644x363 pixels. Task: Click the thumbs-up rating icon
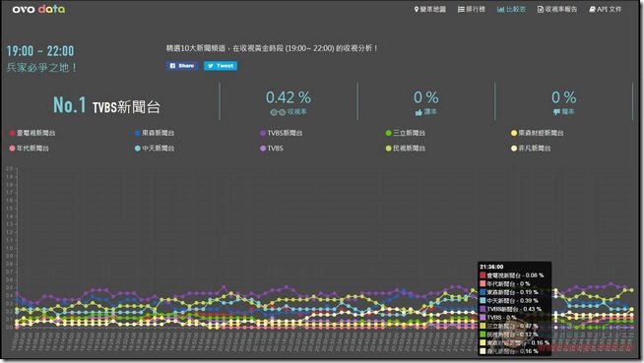click(x=419, y=112)
